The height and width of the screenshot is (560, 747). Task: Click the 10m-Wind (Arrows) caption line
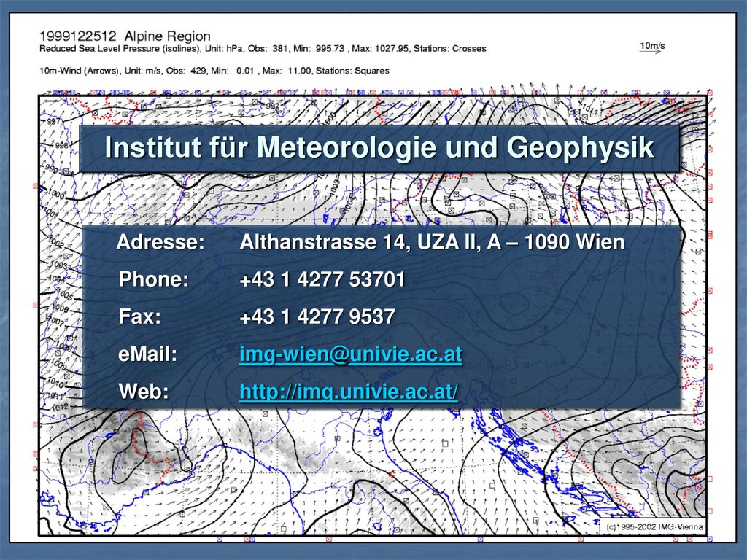214,71
